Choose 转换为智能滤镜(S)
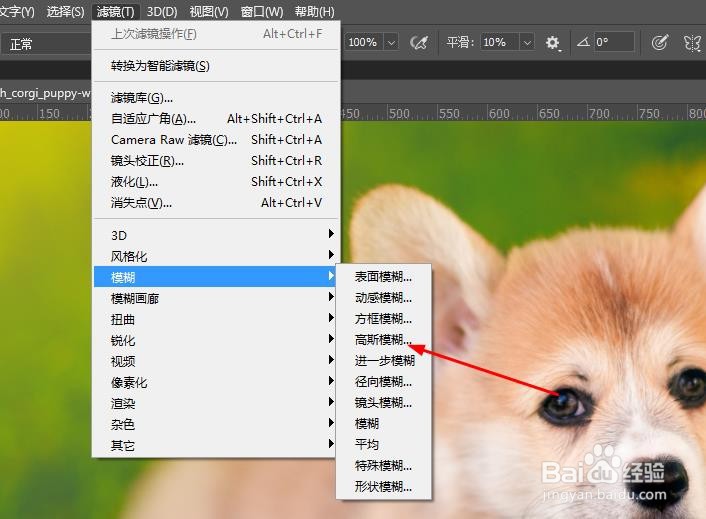 pos(216,66)
